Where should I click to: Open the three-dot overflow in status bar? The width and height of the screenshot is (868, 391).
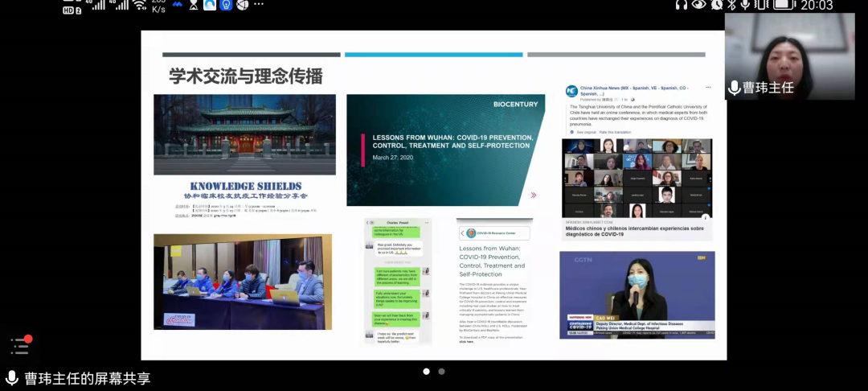pyautogui.click(x=259, y=6)
